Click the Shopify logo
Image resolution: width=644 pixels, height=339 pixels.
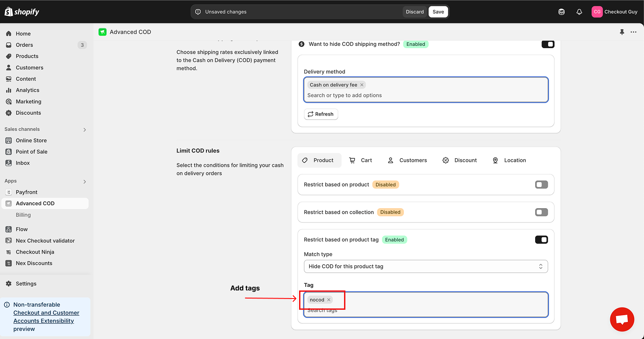pos(22,12)
